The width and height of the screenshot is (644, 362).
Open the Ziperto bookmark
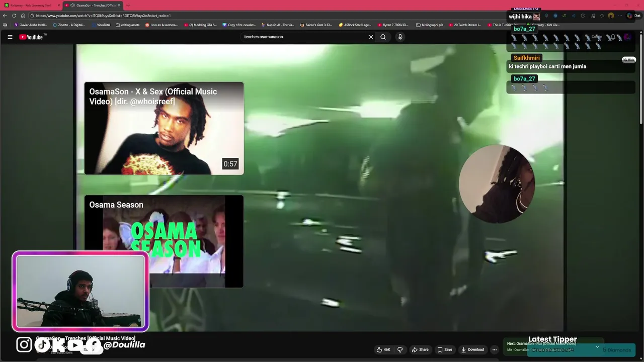pos(69,25)
